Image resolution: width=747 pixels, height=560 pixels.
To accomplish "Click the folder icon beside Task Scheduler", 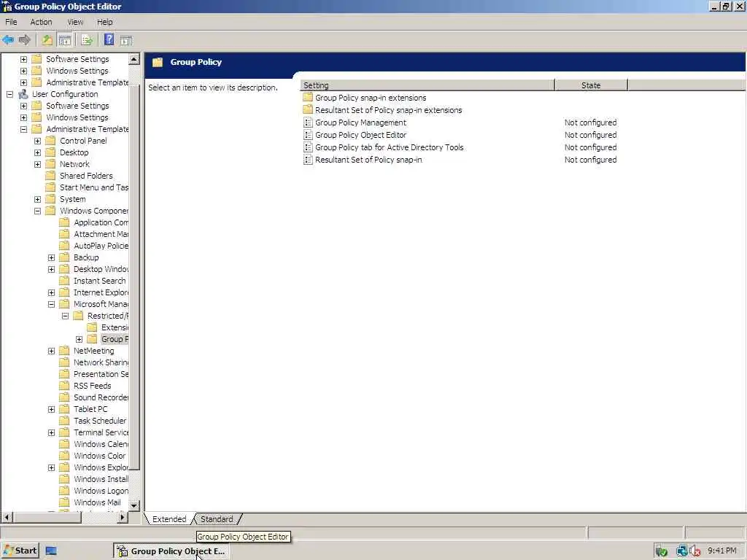I will 64,421.
